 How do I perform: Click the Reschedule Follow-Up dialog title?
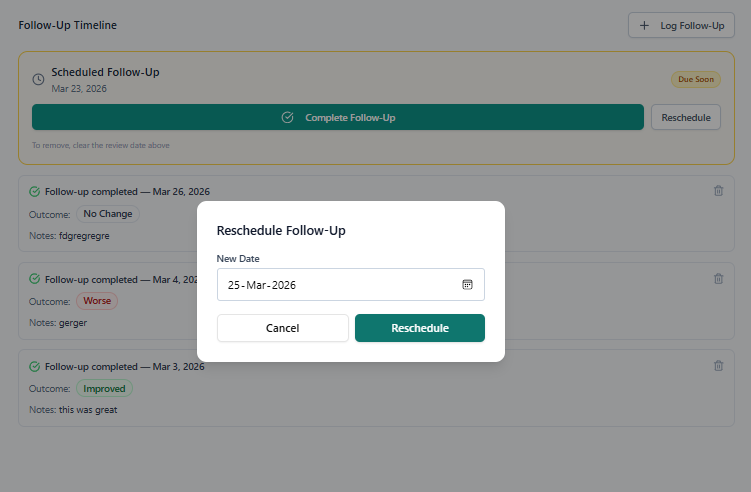click(x=281, y=231)
